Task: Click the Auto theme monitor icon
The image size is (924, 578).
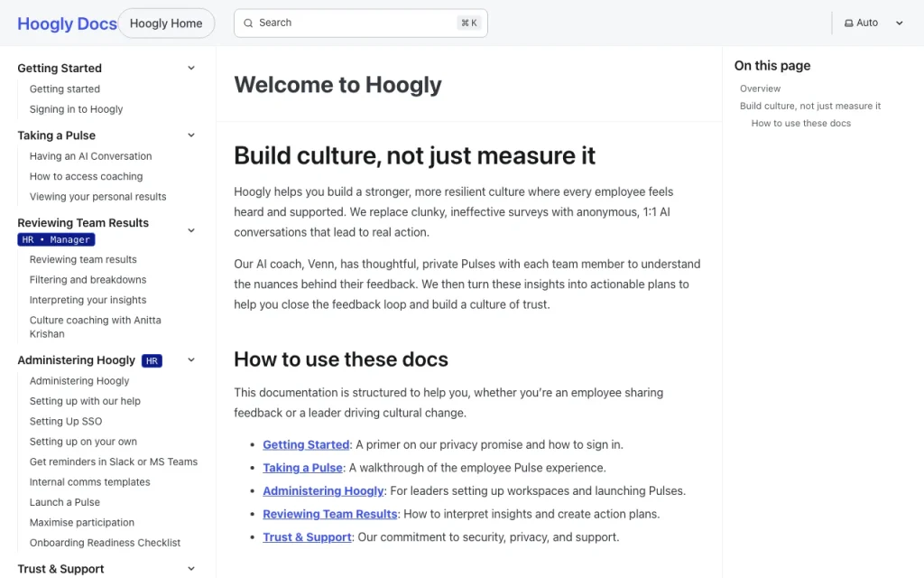Action: [x=848, y=23]
